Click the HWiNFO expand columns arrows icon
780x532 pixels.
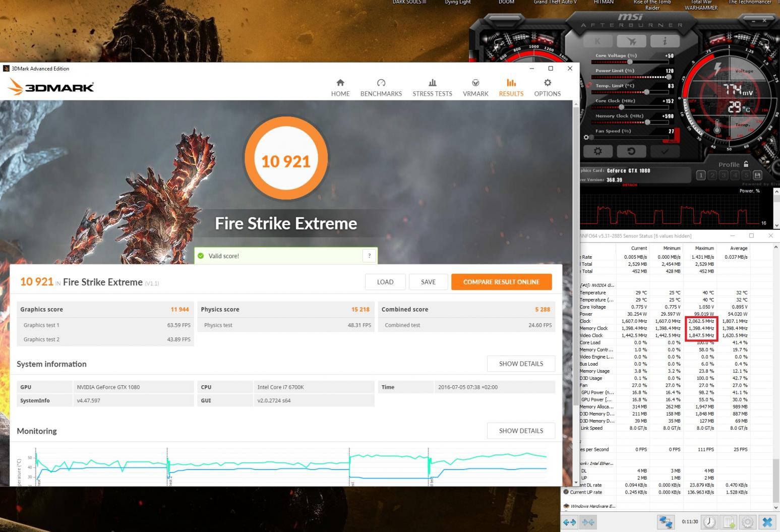[x=569, y=522]
